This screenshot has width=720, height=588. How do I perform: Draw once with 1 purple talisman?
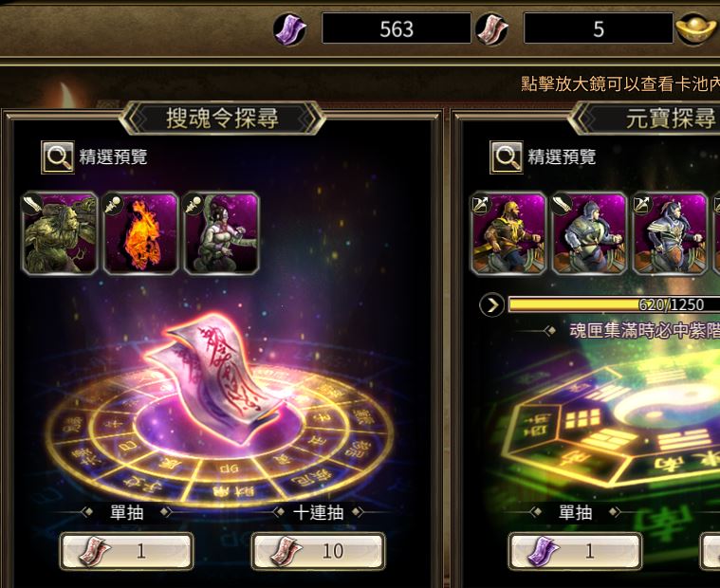point(576,551)
